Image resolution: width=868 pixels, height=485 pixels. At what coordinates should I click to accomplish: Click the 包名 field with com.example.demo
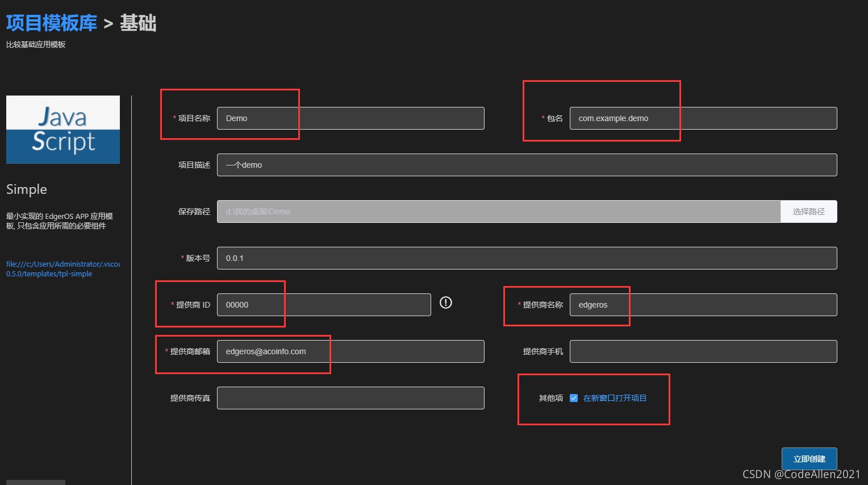703,118
